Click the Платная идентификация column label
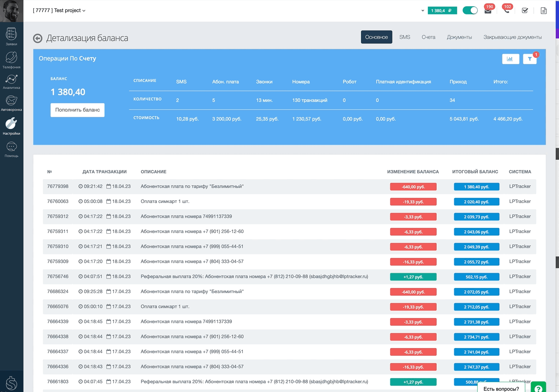The width and height of the screenshot is (559, 392). 403,82
